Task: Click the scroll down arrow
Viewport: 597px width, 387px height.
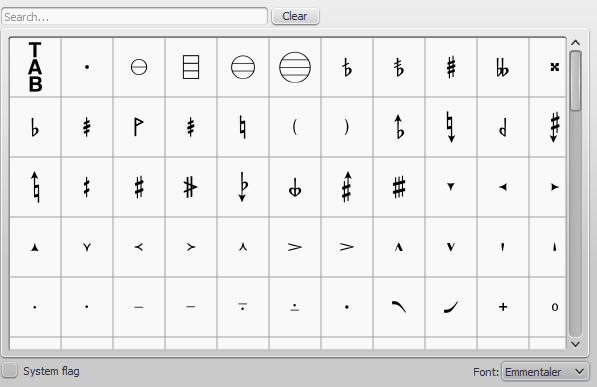Action: [575, 344]
